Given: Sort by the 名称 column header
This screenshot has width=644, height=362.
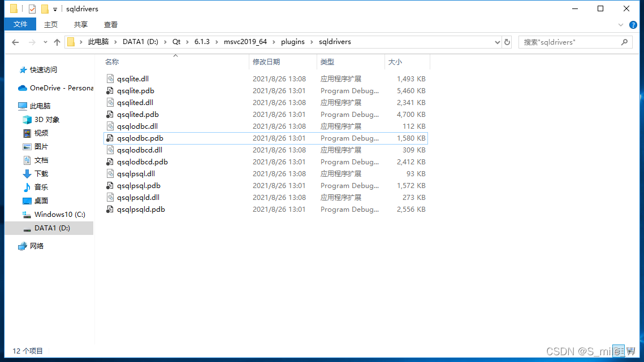Looking at the screenshot, I should coord(112,62).
